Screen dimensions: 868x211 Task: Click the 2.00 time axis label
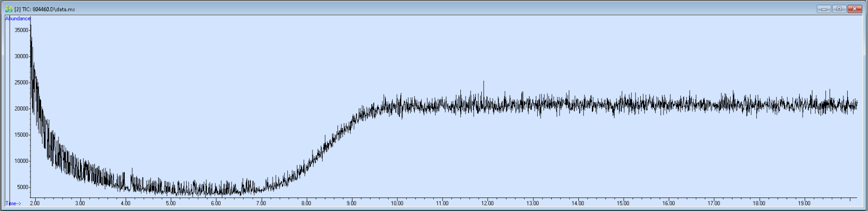click(35, 204)
